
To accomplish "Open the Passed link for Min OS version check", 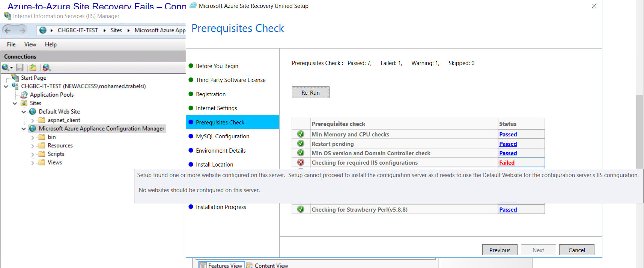I will (508, 153).
